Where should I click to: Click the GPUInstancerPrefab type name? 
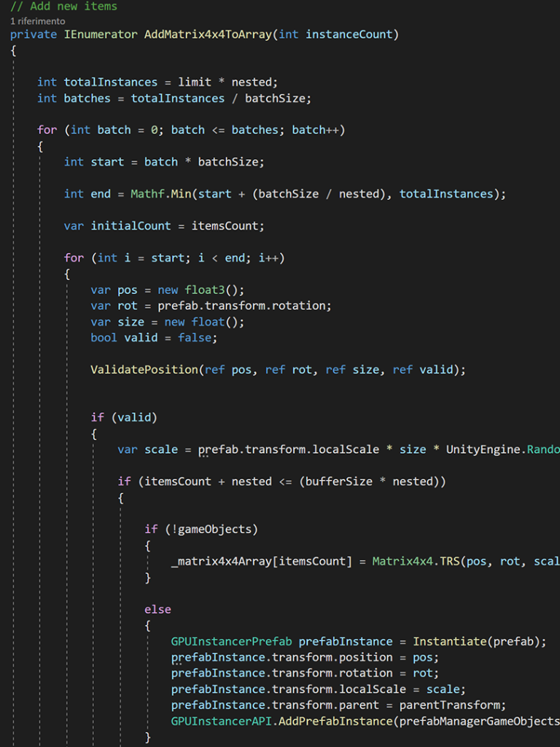pos(231,641)
